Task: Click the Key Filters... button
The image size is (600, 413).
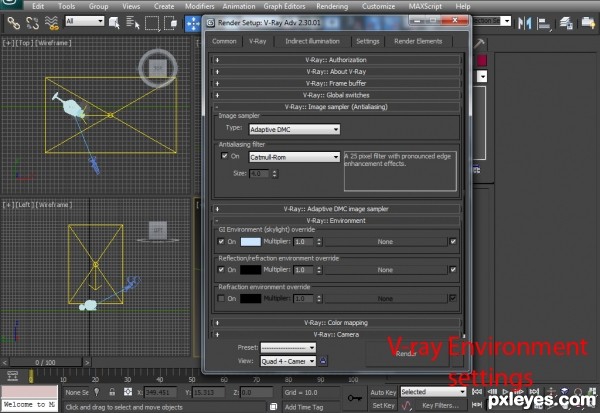Action: [x=440, y=405]
